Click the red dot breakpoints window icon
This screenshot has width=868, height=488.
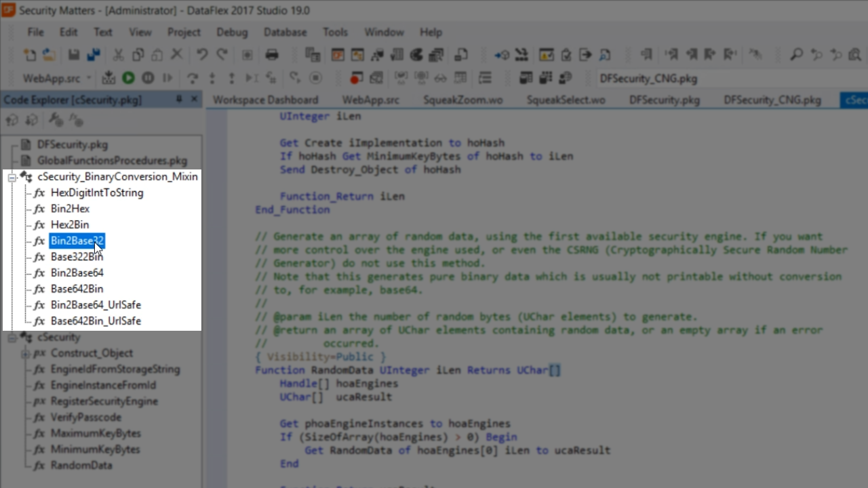click(356, 78)
